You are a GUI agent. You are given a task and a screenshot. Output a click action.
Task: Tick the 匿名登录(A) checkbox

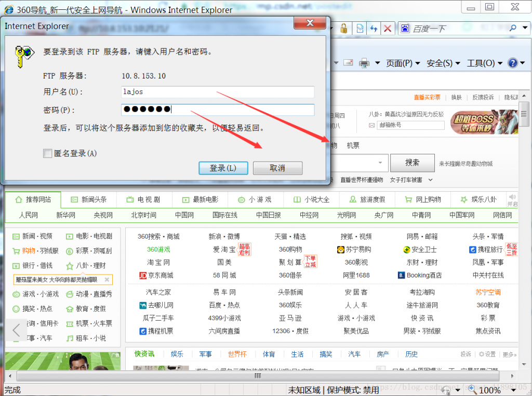click(x=47, y=153)
